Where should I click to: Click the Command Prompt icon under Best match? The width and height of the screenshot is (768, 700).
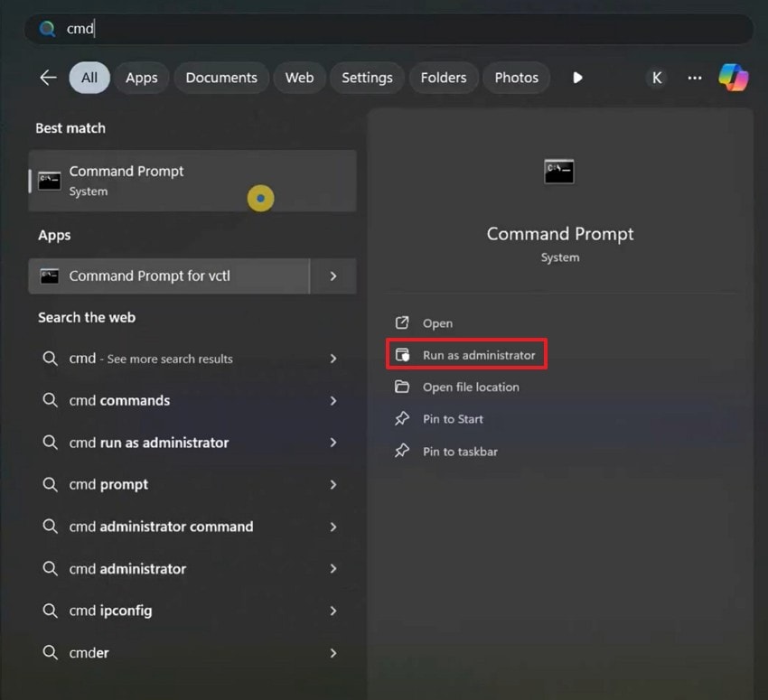click(47, 178)
